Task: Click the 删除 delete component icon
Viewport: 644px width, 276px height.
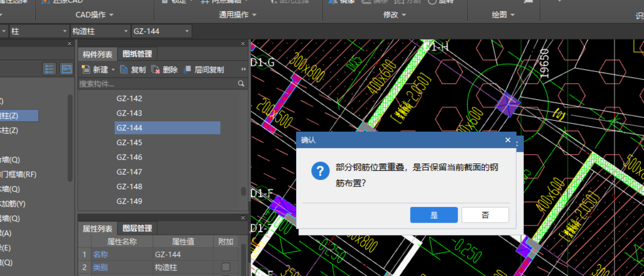Action: (x=156, y=69)
